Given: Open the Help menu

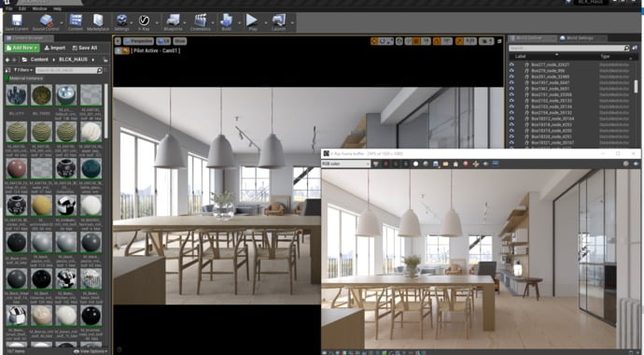Looking at the screenshot, I should 58,8.
